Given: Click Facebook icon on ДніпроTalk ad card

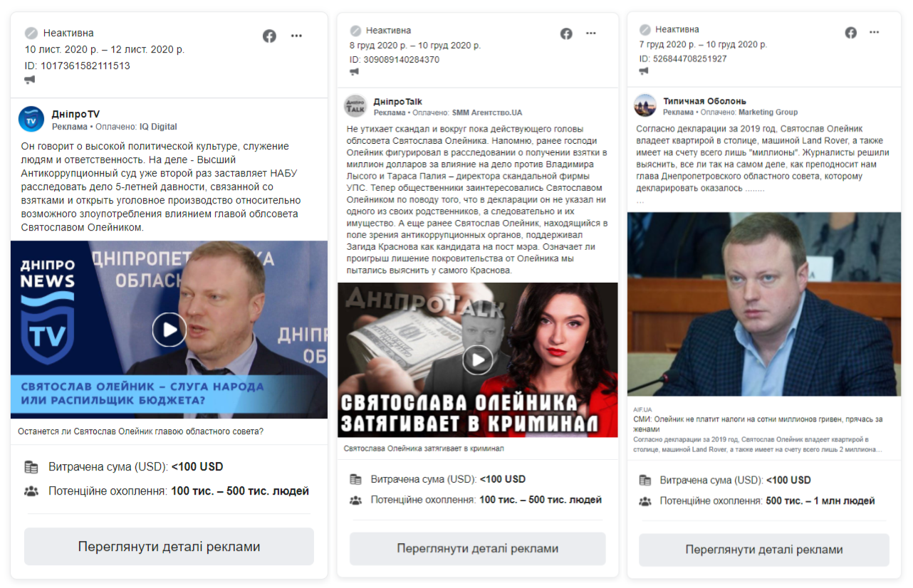Looking at the screenshot, I should point(566,33).
